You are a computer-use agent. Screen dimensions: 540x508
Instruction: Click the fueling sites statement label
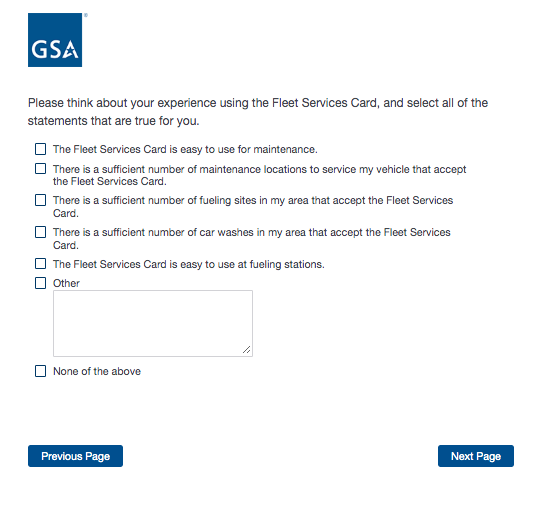click(x=253, y=207)
